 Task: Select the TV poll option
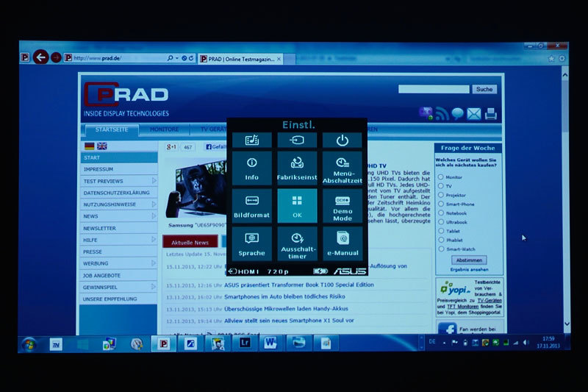440,185
